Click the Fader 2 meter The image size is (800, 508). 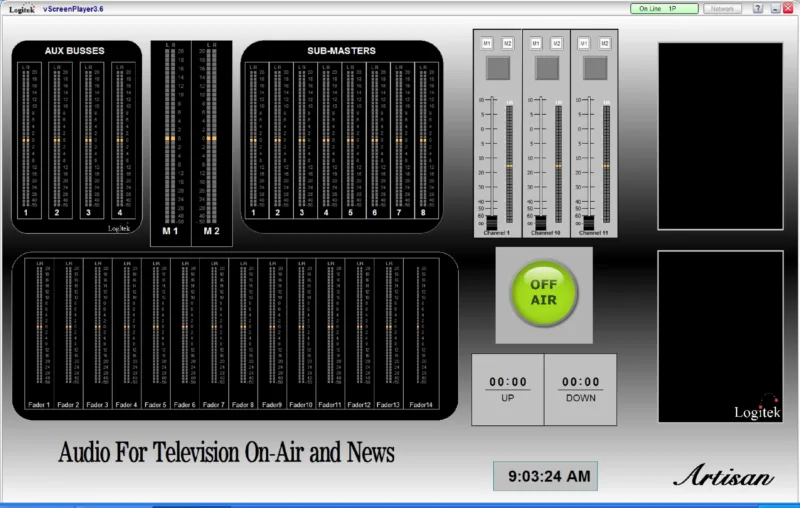point(68,334)
